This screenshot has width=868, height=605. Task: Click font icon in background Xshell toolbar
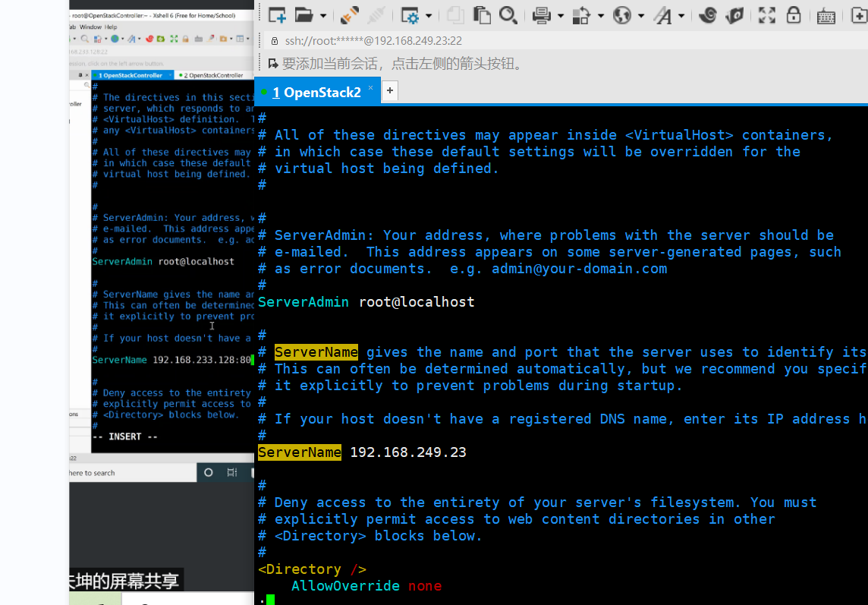coord(131,39)
